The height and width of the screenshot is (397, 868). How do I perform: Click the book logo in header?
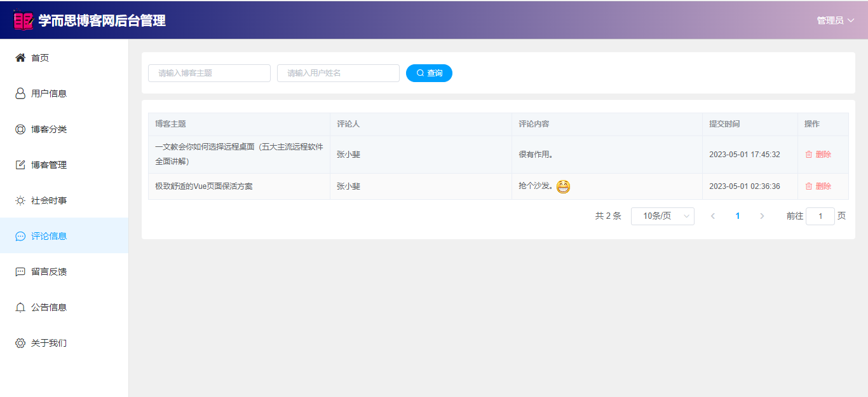click(23, 20)
